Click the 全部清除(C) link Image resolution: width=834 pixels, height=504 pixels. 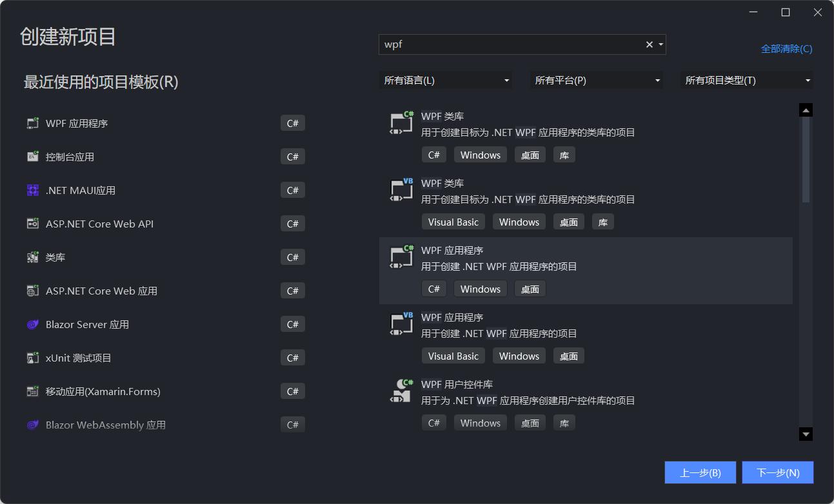(x=786, y=48)
